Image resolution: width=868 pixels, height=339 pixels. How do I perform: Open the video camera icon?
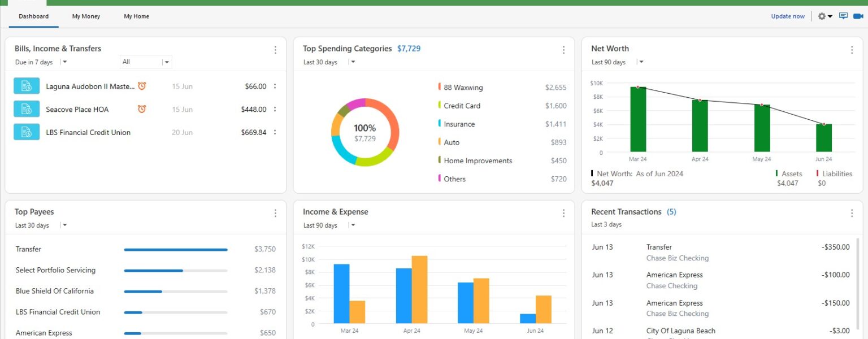coord(858,16)
